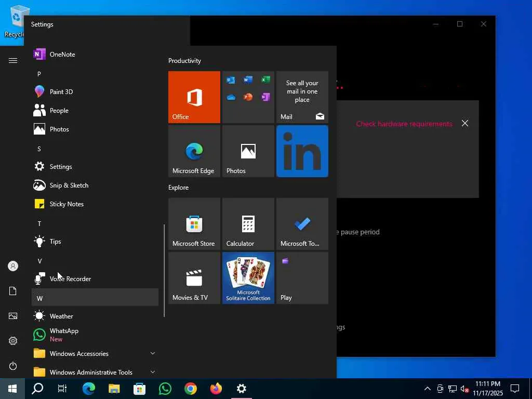Open Microsoft Edge from the taskbar

[88, 389]
